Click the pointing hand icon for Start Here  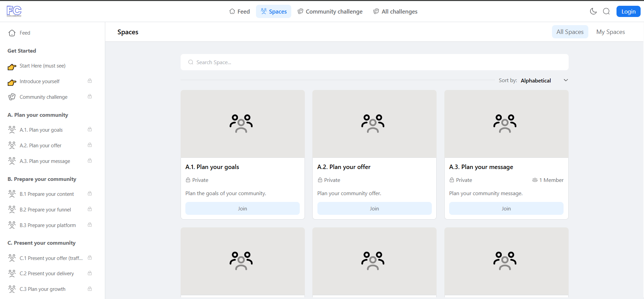click(x=12, y=67)
